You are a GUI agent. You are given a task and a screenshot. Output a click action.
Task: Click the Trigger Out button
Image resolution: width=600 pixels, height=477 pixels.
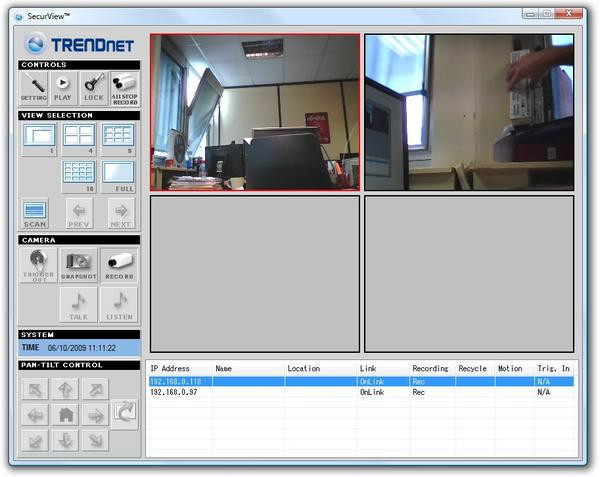(x=38, y=265)
